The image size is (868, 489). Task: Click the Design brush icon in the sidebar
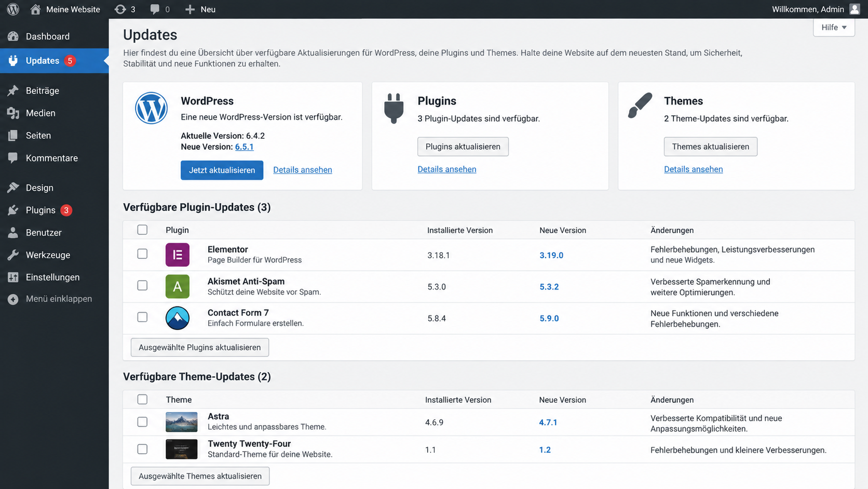tap(13, 188)
